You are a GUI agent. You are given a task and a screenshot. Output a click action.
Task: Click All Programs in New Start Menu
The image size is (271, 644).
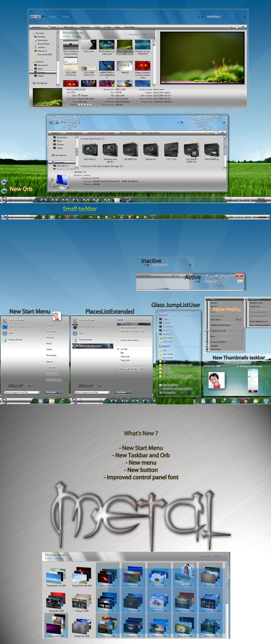pos(16,386)
